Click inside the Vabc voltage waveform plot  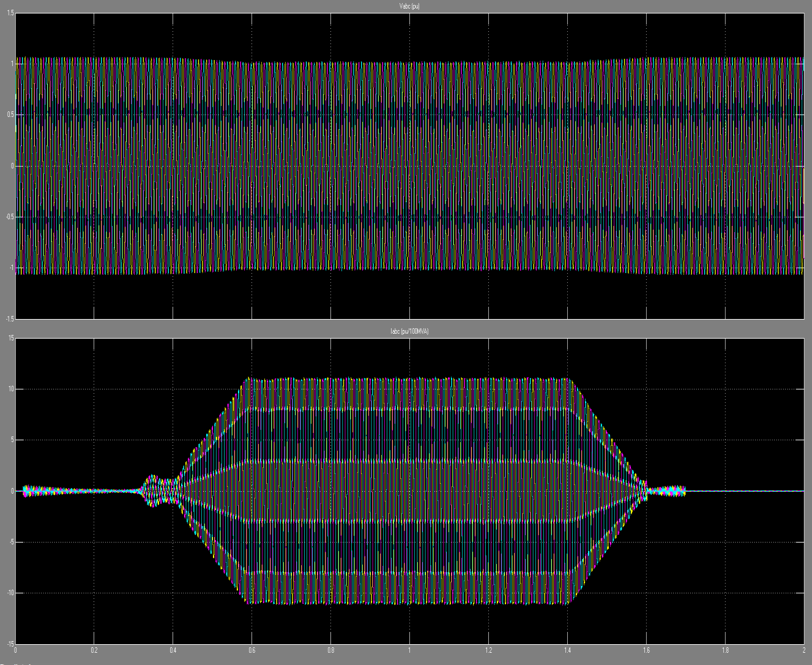pos(409,165)
